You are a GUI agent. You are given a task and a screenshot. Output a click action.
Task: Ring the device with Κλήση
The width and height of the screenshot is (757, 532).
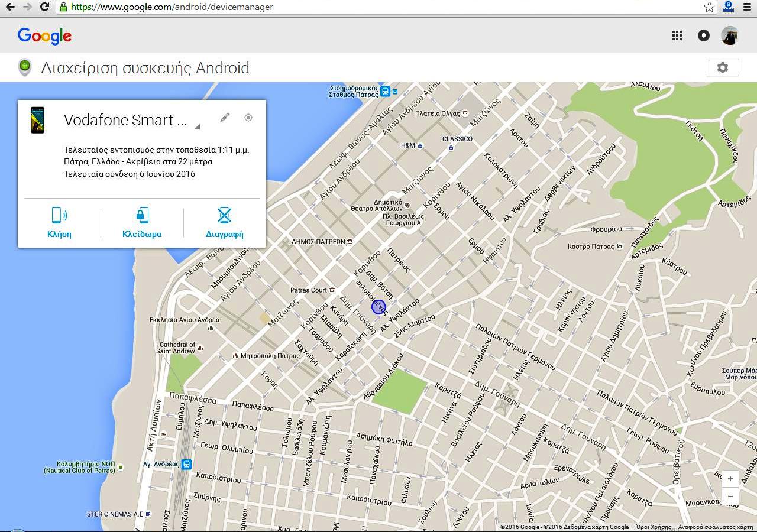point(59,223)
